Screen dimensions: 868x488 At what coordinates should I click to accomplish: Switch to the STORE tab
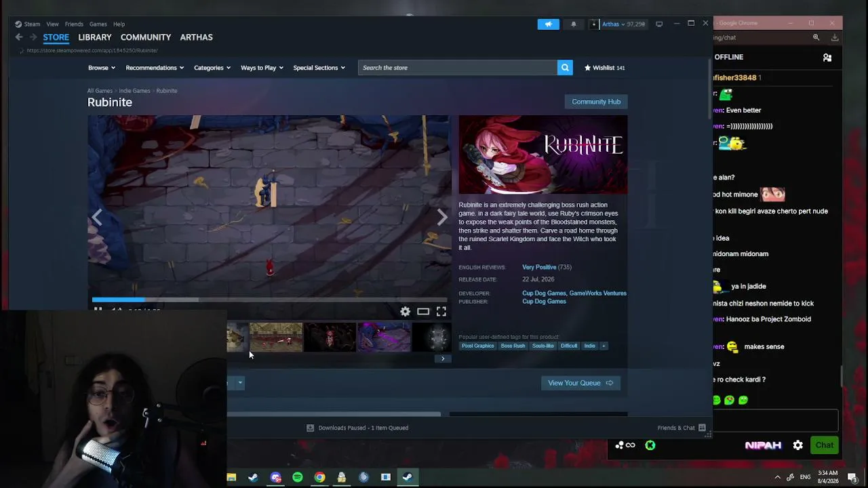(x=56, y=37)
